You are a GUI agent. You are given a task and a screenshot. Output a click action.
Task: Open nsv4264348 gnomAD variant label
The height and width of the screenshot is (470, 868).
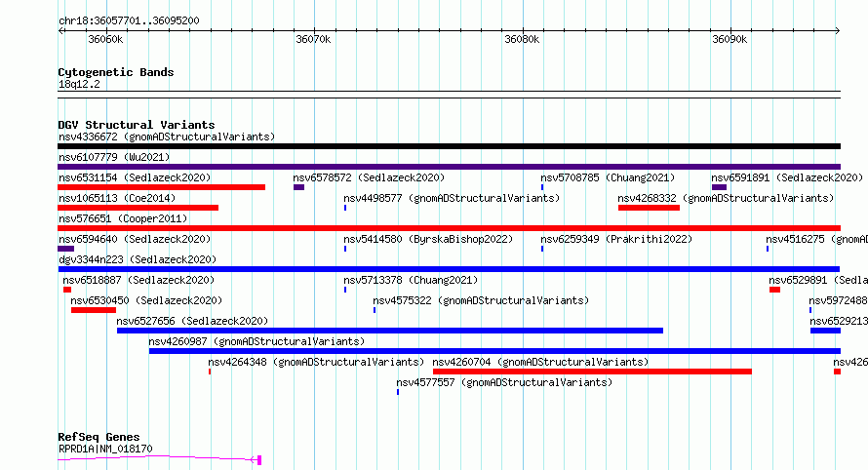316,362
